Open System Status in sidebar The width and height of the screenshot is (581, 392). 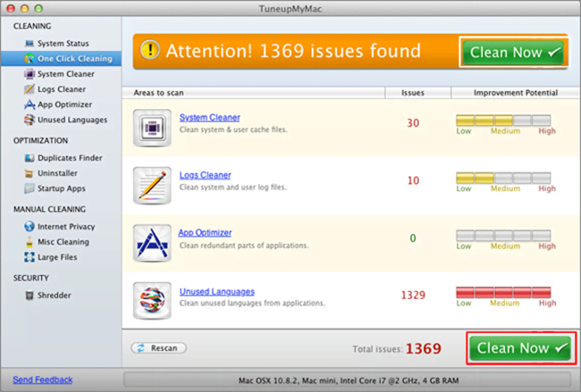coord(63,44)
